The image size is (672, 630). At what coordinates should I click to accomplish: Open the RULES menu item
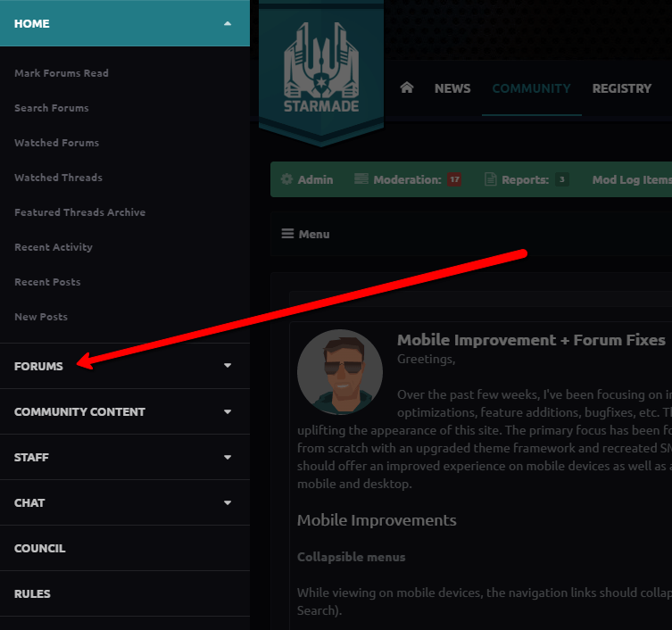click(x=32, y=593)
